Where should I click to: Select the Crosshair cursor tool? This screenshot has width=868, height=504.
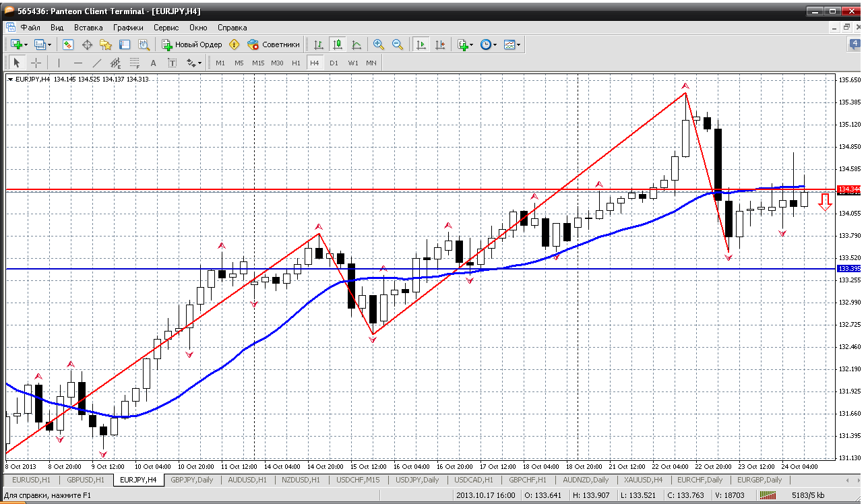pos(36,63)
